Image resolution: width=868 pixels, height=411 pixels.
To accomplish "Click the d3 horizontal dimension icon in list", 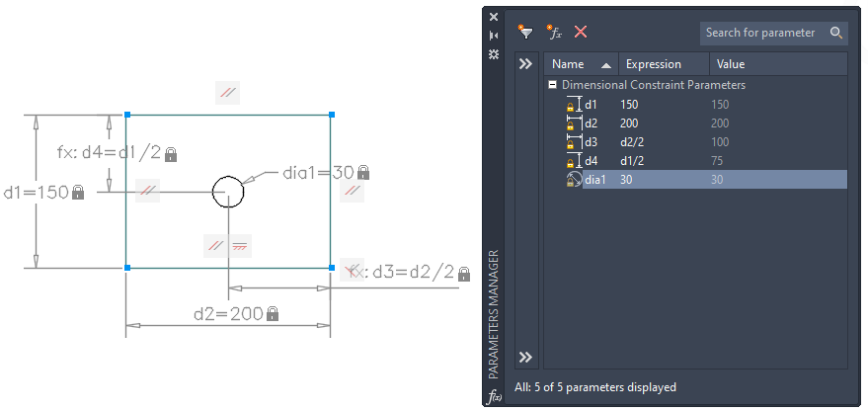I will pos(575,142).
